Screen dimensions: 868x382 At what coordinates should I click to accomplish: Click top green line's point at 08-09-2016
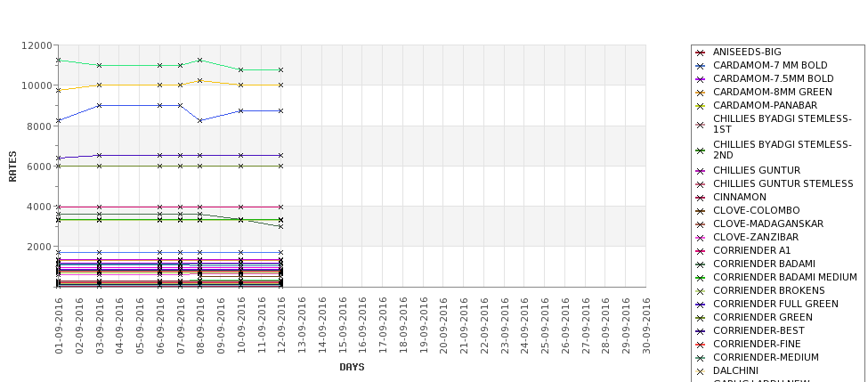[x=199, y=60]
